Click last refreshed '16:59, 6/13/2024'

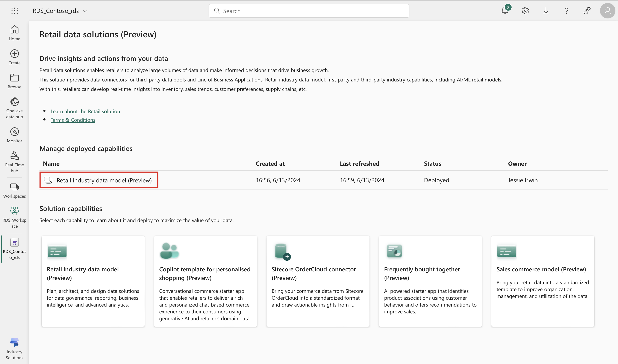(362, 180)
